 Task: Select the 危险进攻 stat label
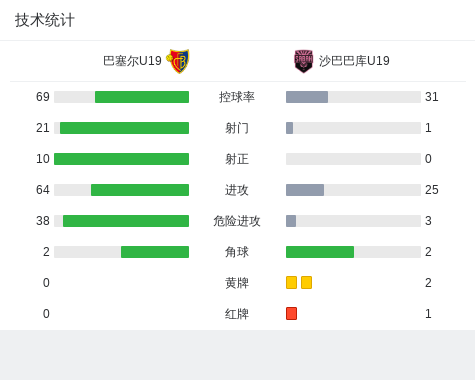click(x=237, y=221)
